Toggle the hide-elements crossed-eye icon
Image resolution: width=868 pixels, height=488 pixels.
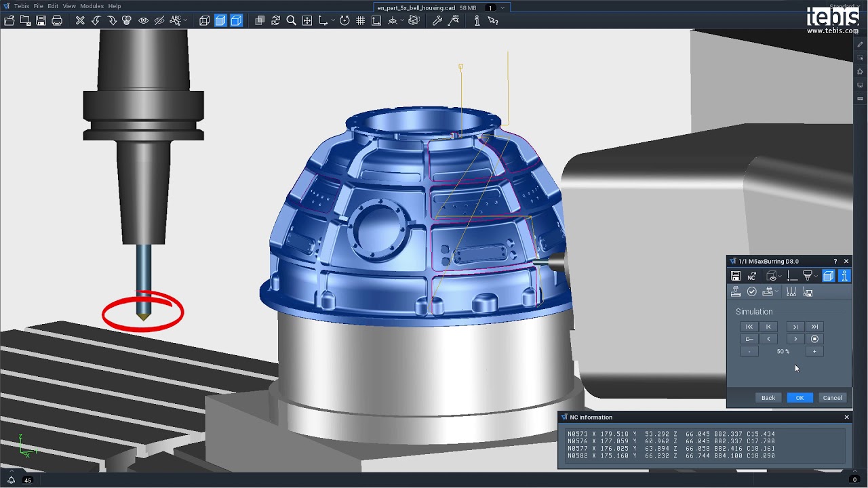159,20
